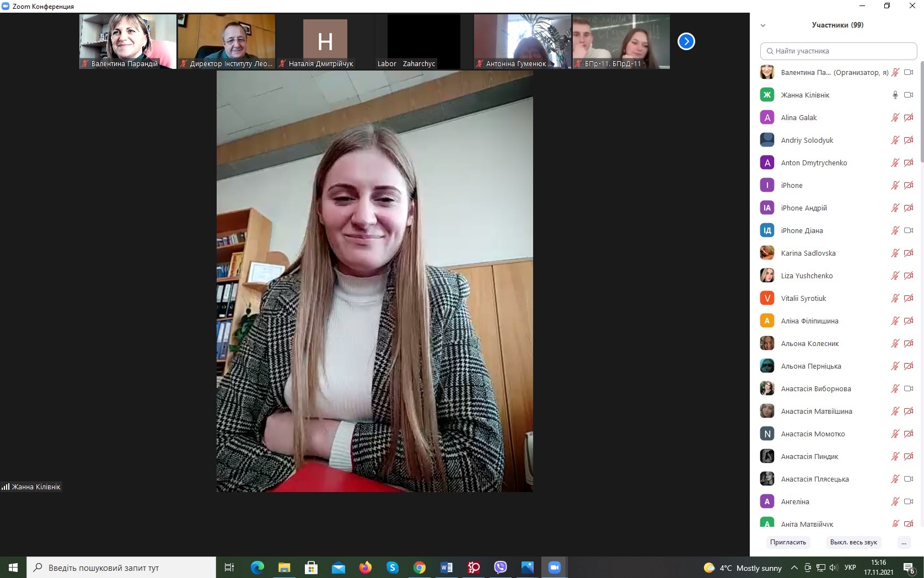
Task: Open Viber from the taskbar
Action: (x=500, y=568)
